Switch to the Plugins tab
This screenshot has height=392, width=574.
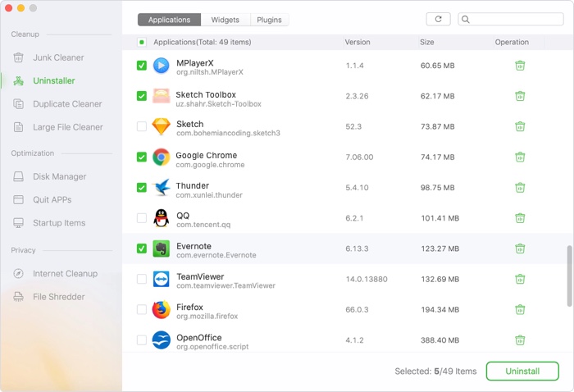[269, 20]
